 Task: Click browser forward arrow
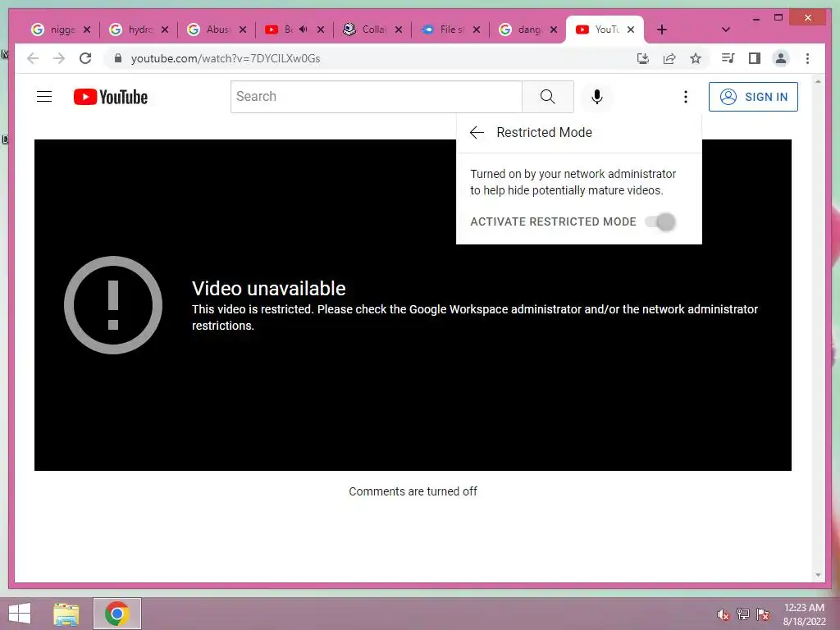click(x=59, y=58)
